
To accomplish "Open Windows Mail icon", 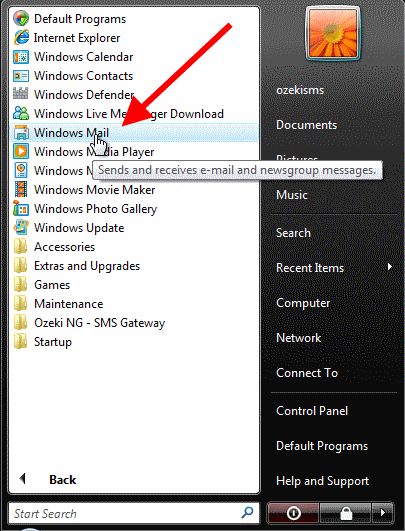I will pyautogui.click(x=21, y=132).
